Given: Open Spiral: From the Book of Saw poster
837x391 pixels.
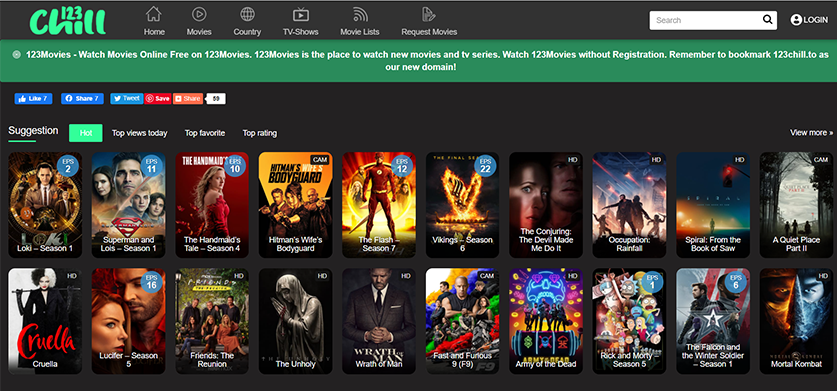Looking at the screenshot, I should click(x=713, y=205).
